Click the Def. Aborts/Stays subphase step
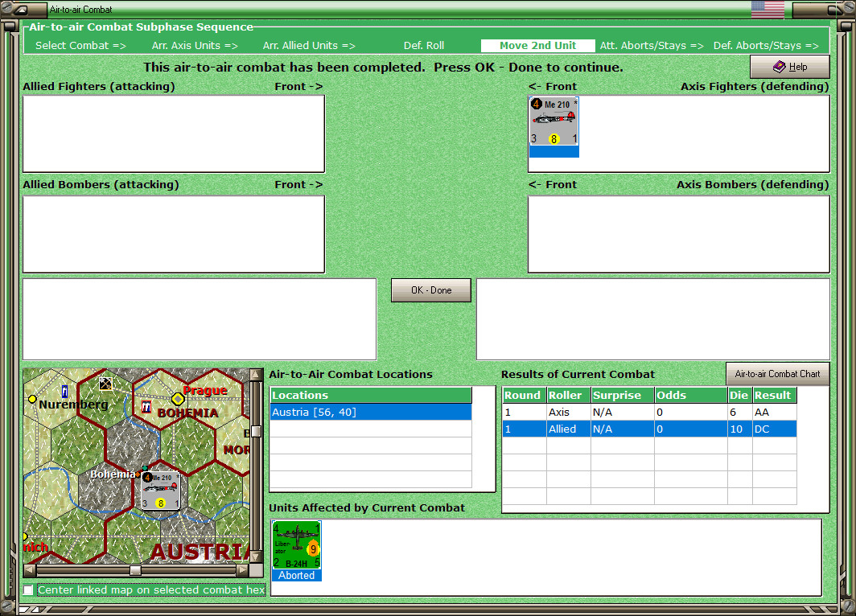Viewport: 856px width, 616px height. click(766, 46)
